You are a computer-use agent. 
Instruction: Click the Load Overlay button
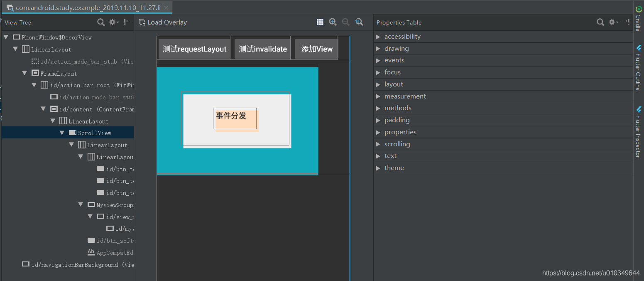click(163, 22)
